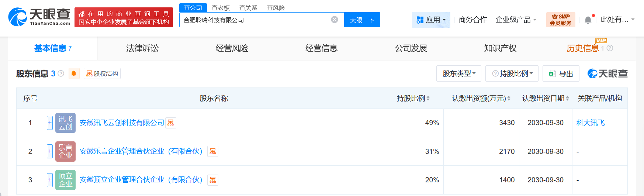The height and width of the screenshot is (196, 644).
Task: Clear the search box with the X icon
Action: click(335, 20)
